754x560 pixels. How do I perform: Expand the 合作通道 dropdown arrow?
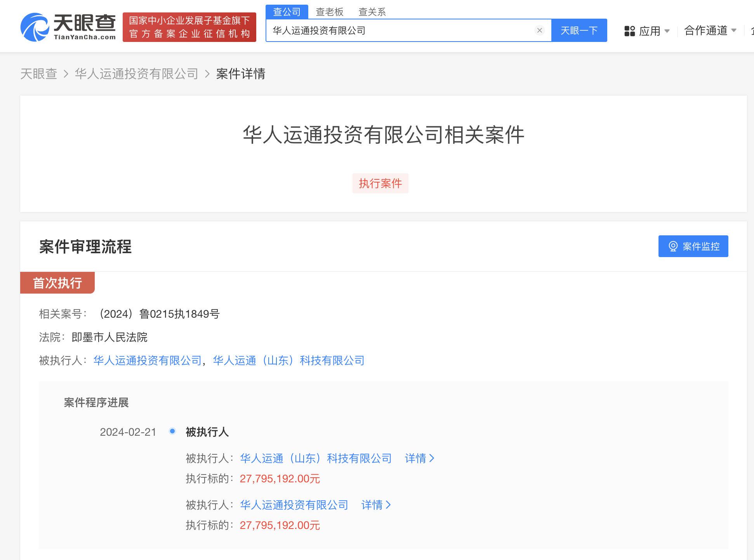tap(734, 30)
